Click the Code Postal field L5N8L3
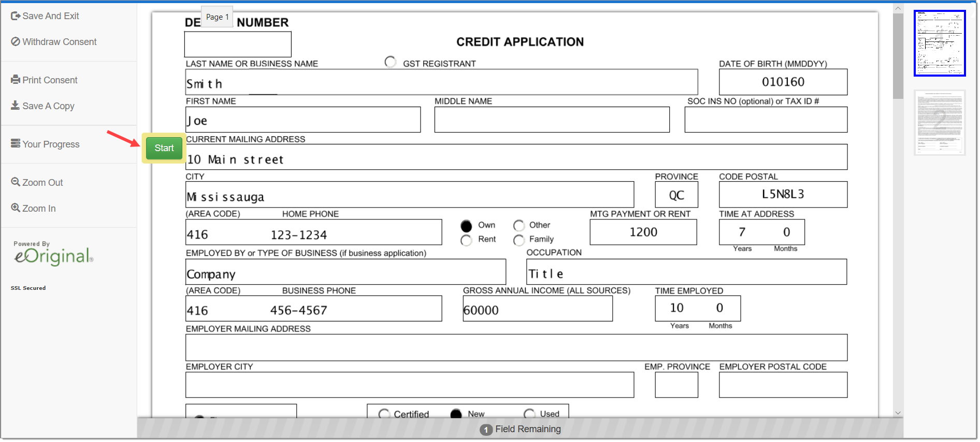Viewport: 980px width, 442px height. [x=783, y=195]
